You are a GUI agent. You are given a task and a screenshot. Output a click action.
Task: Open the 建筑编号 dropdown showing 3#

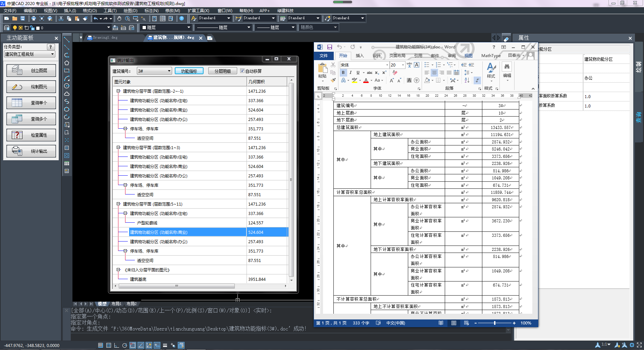tap(154, 71)
